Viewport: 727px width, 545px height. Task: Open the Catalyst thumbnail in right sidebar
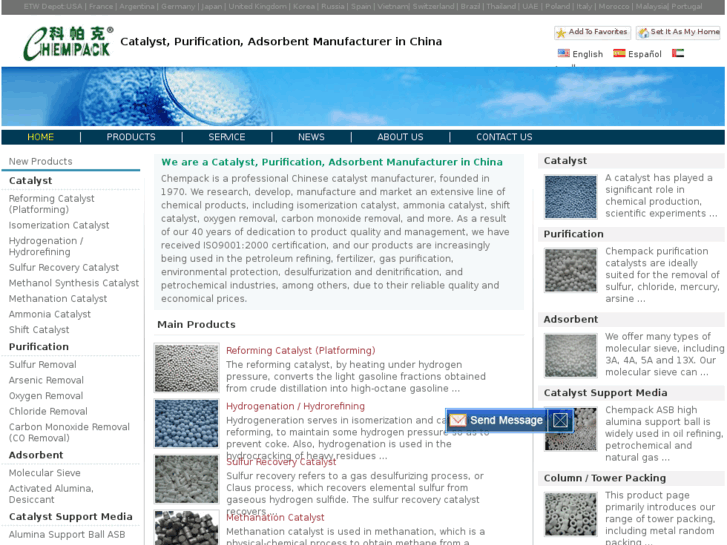571,197
